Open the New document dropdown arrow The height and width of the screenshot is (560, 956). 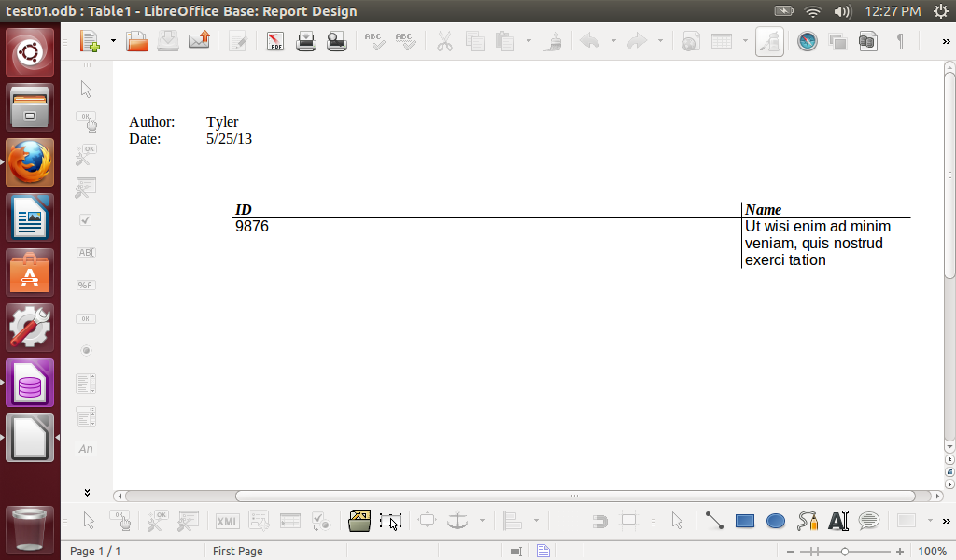tap(113, 41)
